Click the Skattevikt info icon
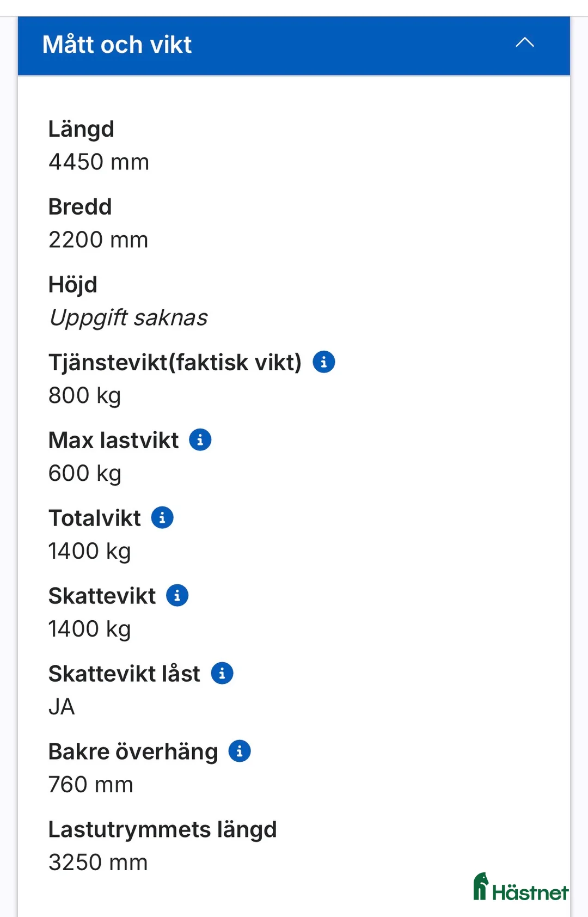 point(177,595)
